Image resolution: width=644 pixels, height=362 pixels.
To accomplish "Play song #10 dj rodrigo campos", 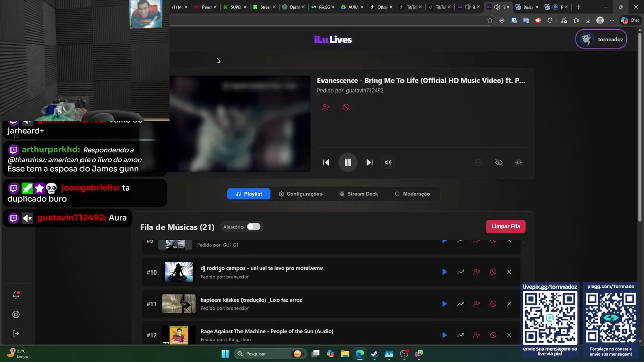I will point(444,272).
